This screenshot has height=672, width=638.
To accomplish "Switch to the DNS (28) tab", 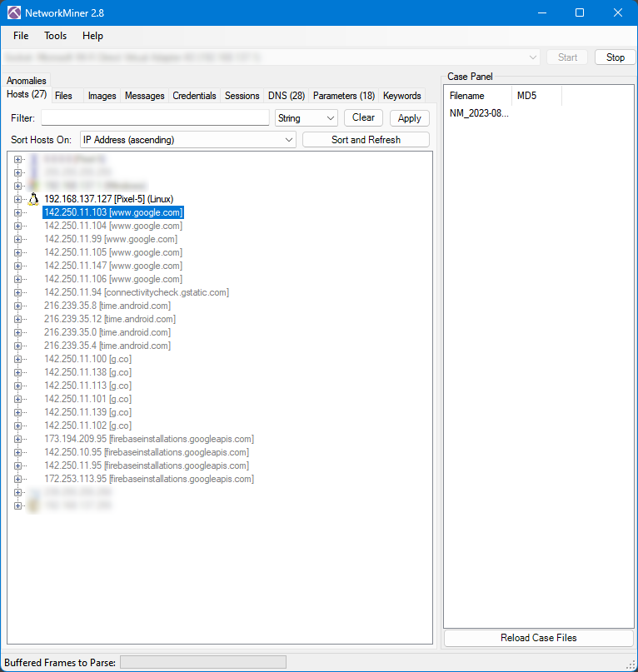I will pyautogui.click(x=286, y=96).
